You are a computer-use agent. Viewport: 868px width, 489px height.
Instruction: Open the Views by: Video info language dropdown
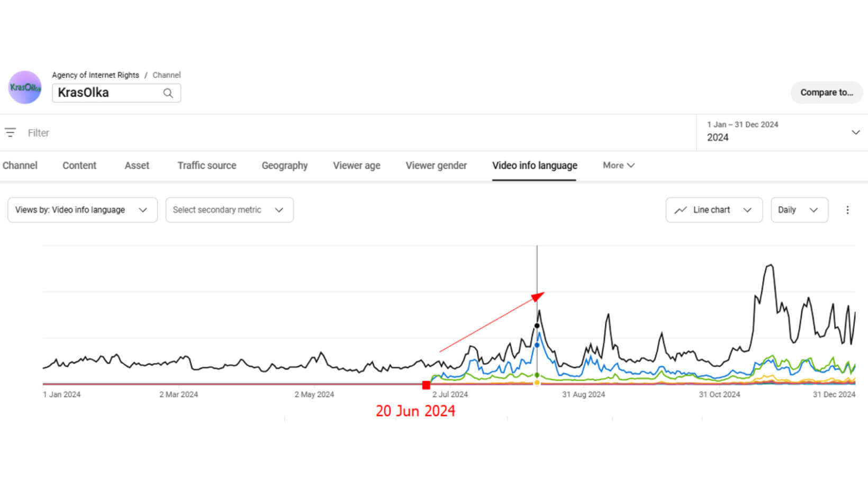82,210
